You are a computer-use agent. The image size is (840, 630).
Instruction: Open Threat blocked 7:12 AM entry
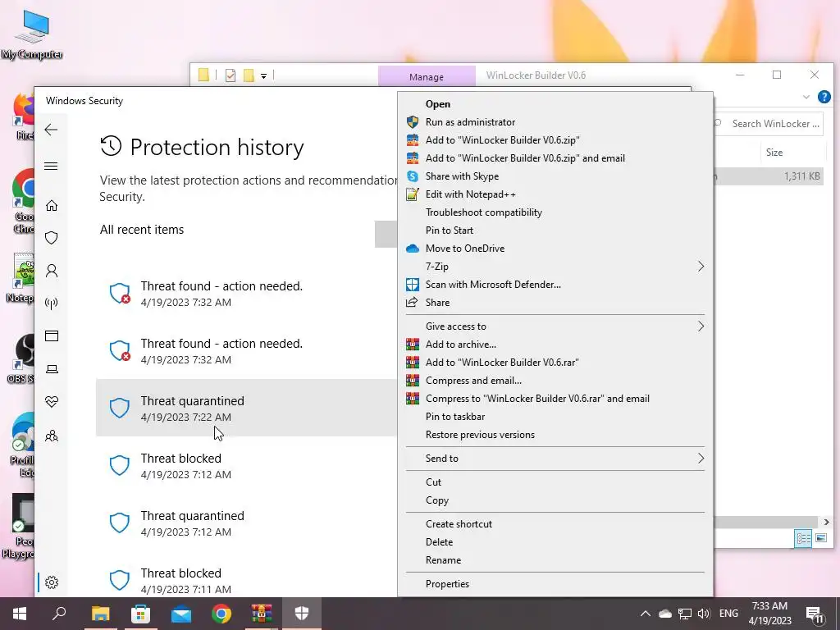(x=246, y=466)
